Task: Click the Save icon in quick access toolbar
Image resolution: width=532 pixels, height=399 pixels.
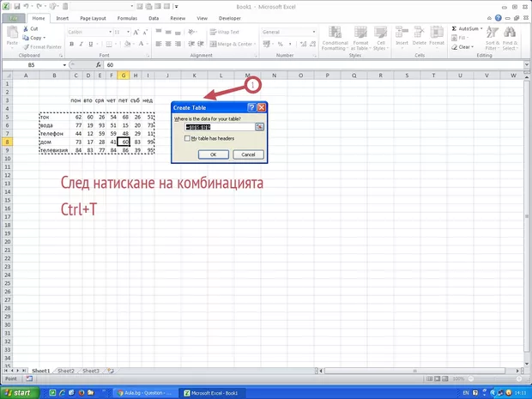Action: tap(17, 5)
